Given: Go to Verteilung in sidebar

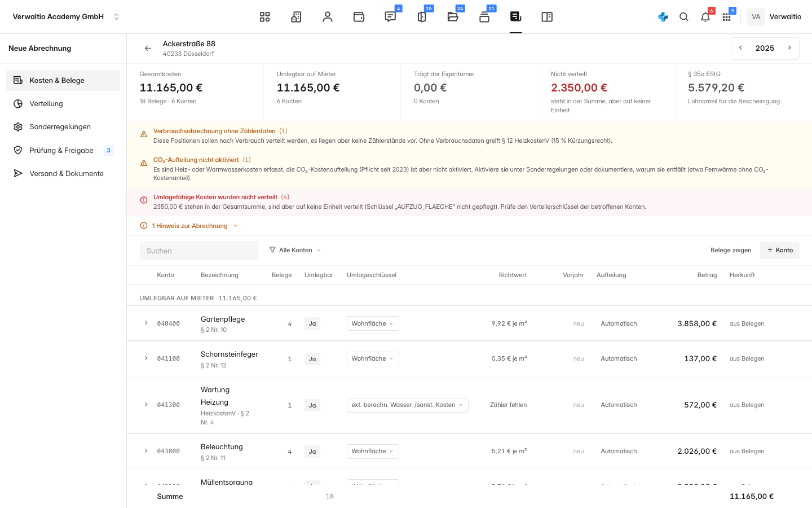Looking at the screenshot, I should point(63,104).
